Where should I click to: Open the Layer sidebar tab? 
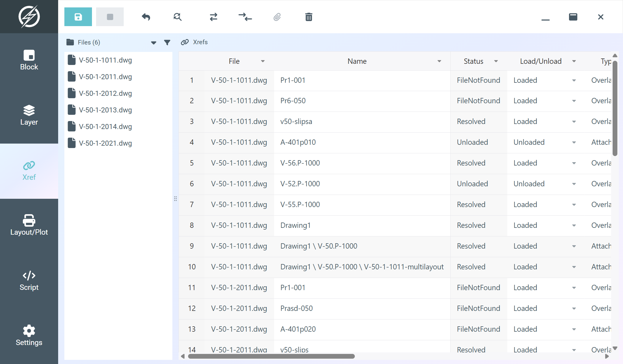pyautogui.click(x=29, y=116)
